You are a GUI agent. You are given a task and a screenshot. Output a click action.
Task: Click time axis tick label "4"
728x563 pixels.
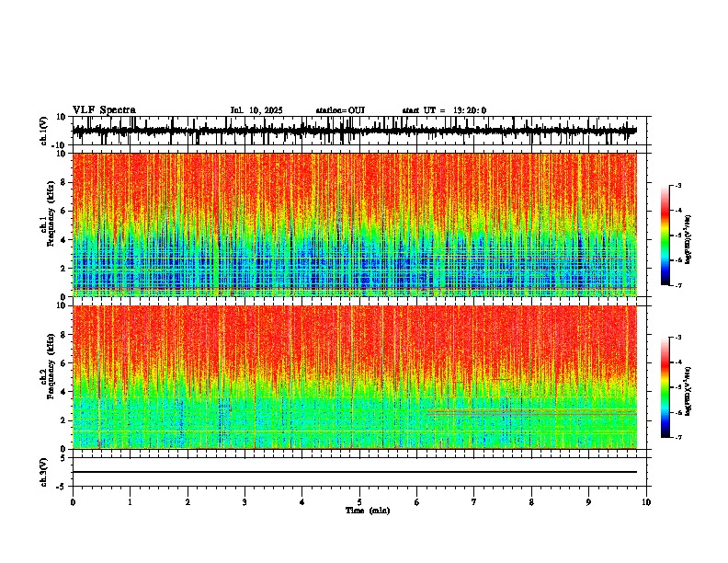point(302,502)
